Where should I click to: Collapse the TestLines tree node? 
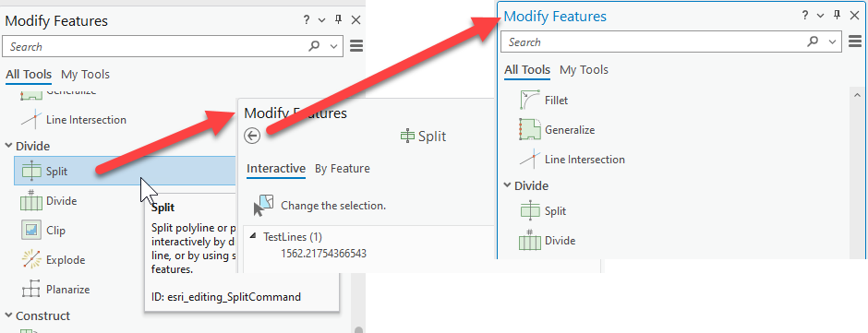(x=253, y=236)
